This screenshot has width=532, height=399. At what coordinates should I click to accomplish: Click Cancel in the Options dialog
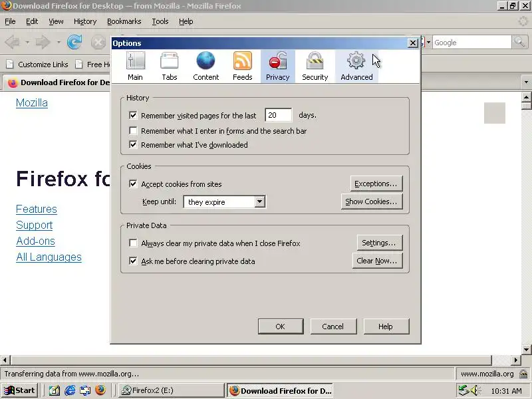coord(333,327)
